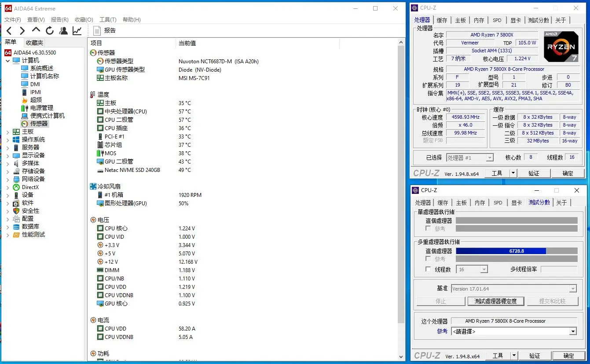Open DMI tree item
This screenshot has width=590, height=364.
click(35, 84)
